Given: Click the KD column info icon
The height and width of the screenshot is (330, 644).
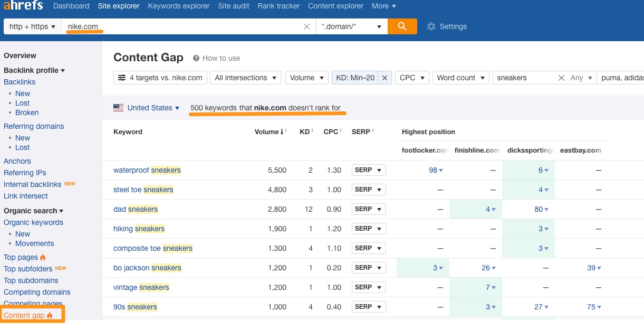Looking at the screenshot, I should click(312, 130).
